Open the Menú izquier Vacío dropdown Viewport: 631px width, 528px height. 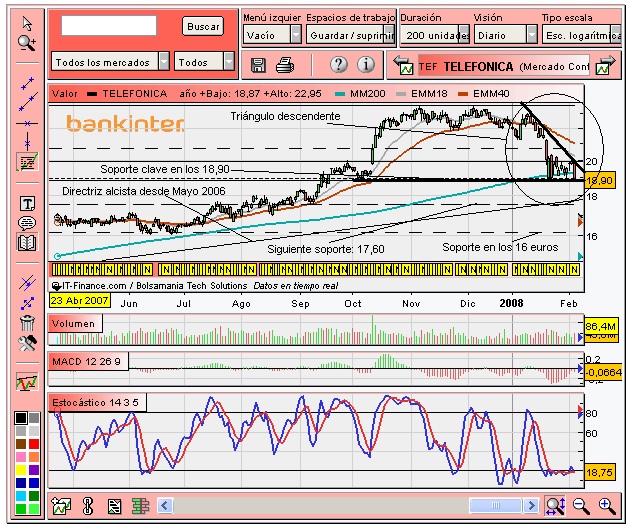tap(272, 35)
